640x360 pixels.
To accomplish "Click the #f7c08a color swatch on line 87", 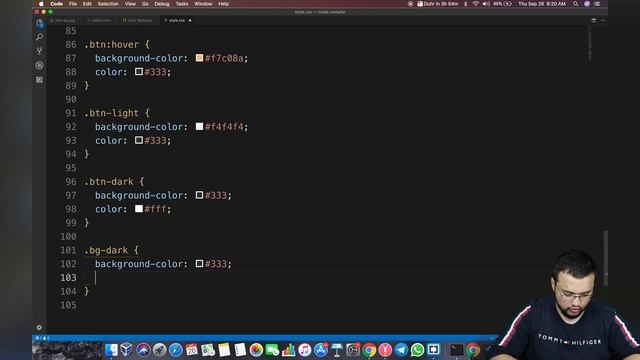I will tap(199, 58).
